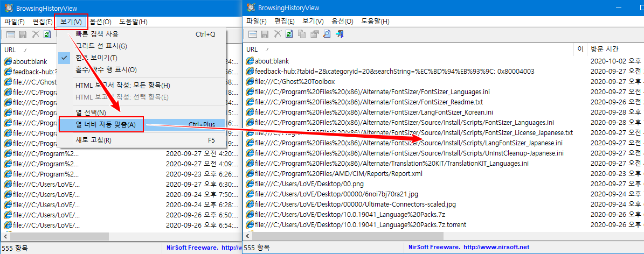Screen dimensions: 644x254
Task: Click the IE icon beside the FontSizer_Readme.txt row
Action: click(250, 102)
